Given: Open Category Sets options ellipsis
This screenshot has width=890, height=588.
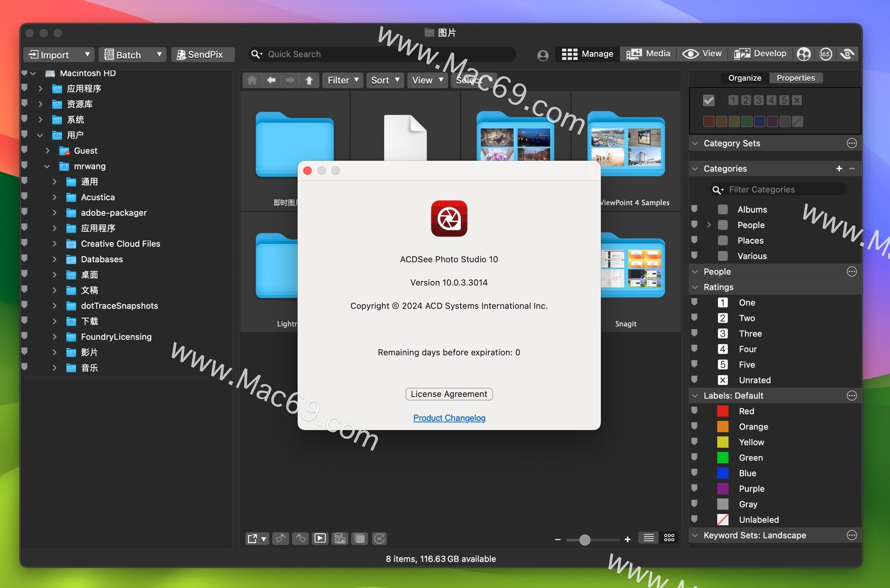Looking at the screenshot, I should pyautogui.click(x=852, y=143).
